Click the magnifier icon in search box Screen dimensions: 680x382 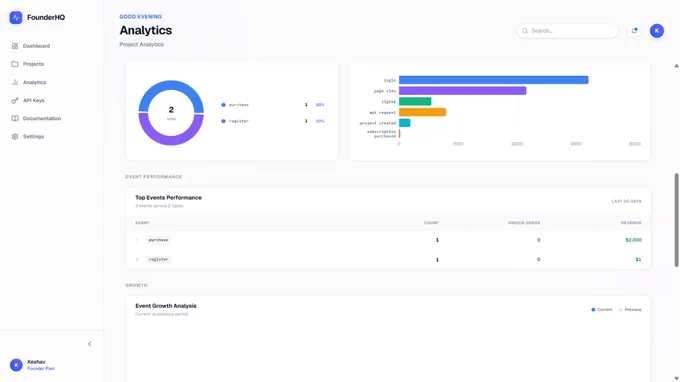(525, 31)
